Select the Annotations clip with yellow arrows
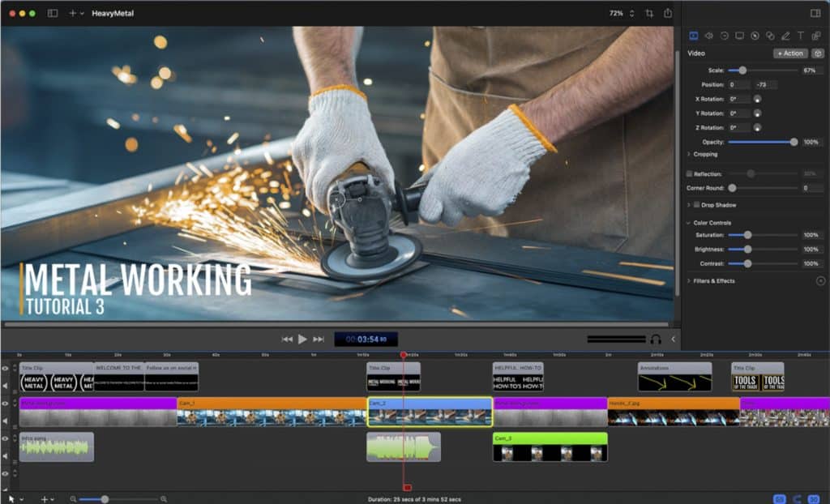Screen dimensions: 830x504 (675, 377)
